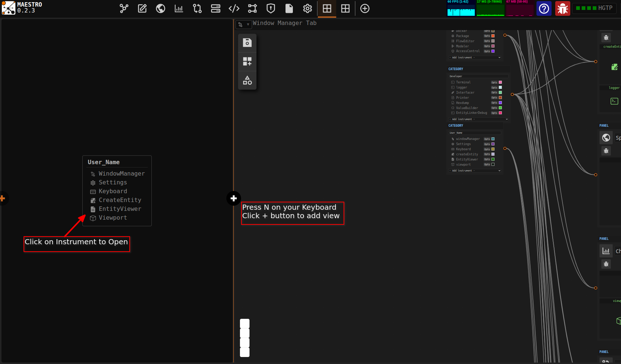Click the teal color swatch for windowManager
This screenshot has height=364, width=621.
tap(493, 139)
